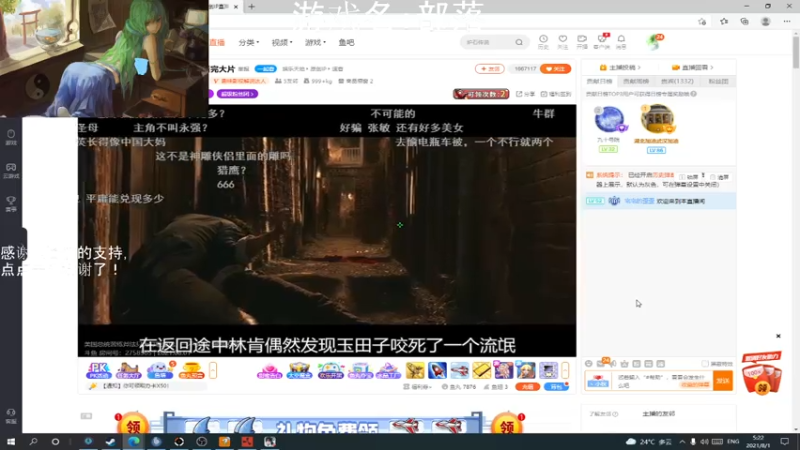Toggle the 屏蔽特效 checkbox

pos(705,364)
